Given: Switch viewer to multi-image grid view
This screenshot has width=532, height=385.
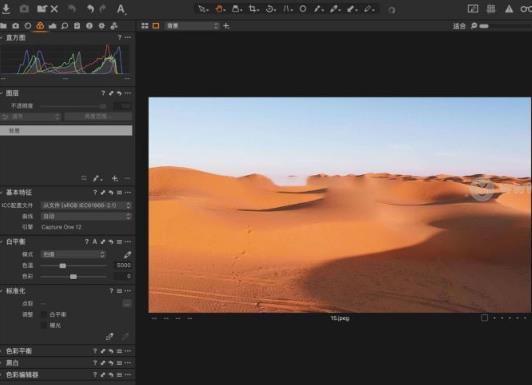Looking at the screenshot, I should (x=145, y=26).
